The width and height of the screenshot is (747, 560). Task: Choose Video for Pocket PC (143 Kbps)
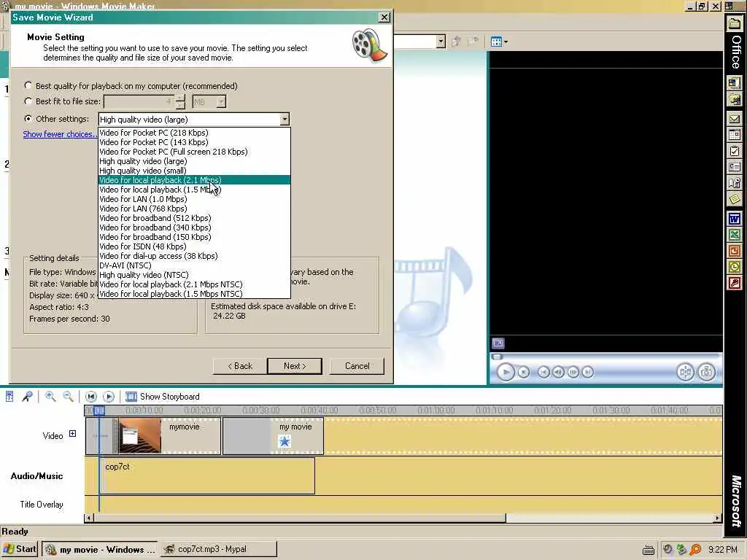(x=194, y=142)
